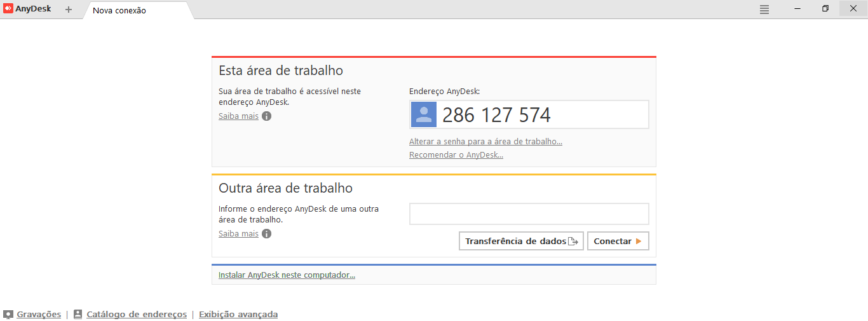The width and height of the screenshot is (868, 321).
Task: Open a new tab with plus icon
Action: (69, 10)
